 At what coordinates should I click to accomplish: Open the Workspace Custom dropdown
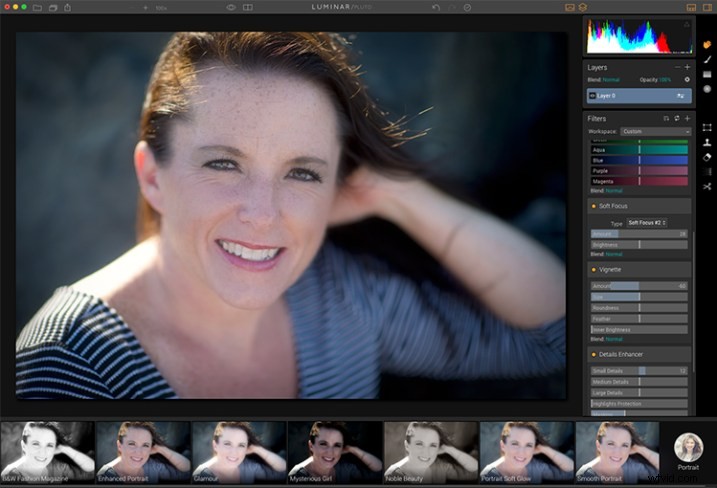(655, 131)
